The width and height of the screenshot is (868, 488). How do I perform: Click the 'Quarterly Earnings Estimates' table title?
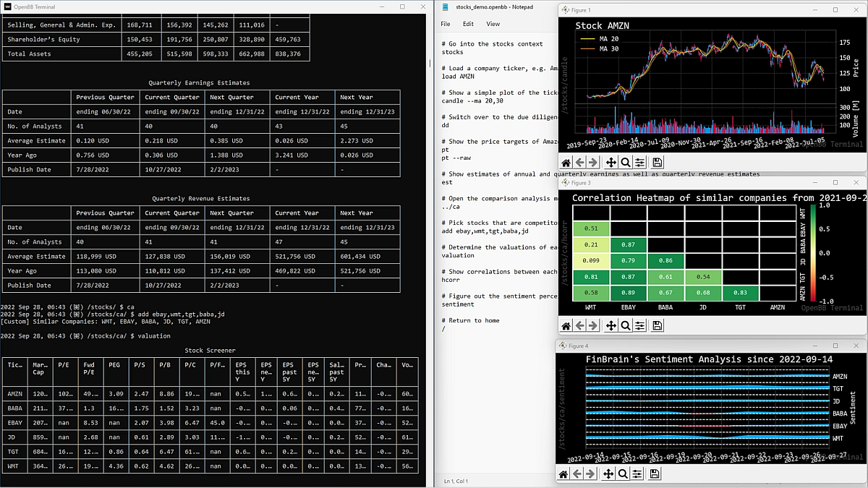pyautogui.click(x=200, y=83)
